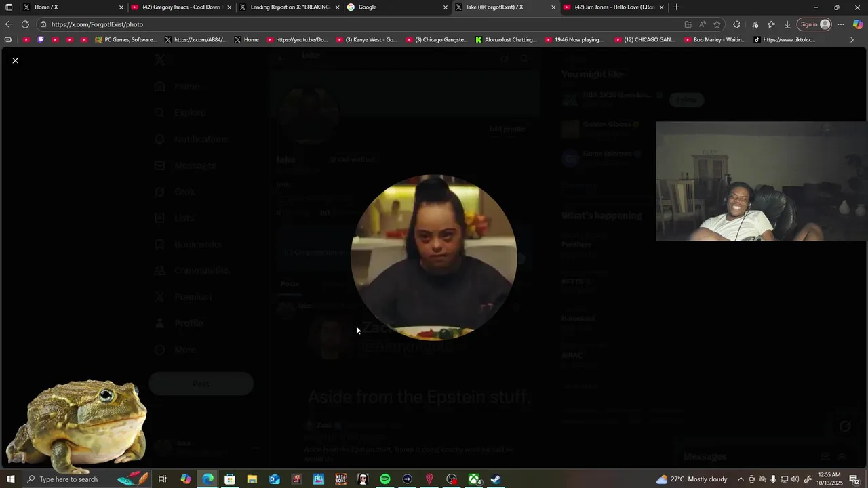Screen dimensions: 868x488
Task: Open the Bob Marley - Waitin bookmark
Action: pos(715,40)
